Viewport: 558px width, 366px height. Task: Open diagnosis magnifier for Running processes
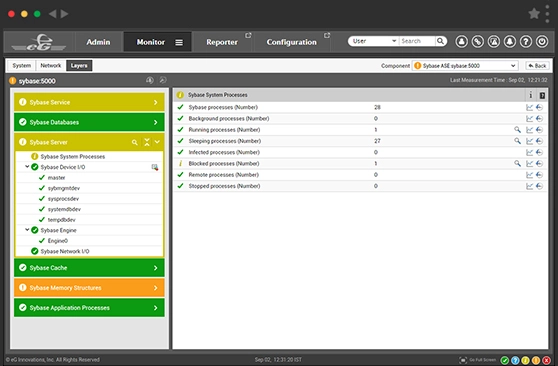coord(517,130)
